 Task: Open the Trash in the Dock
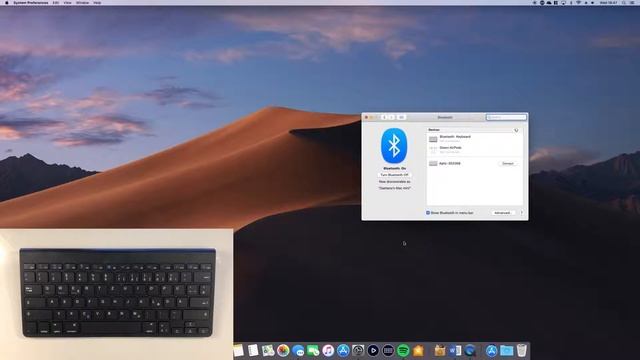coord(521,351)
